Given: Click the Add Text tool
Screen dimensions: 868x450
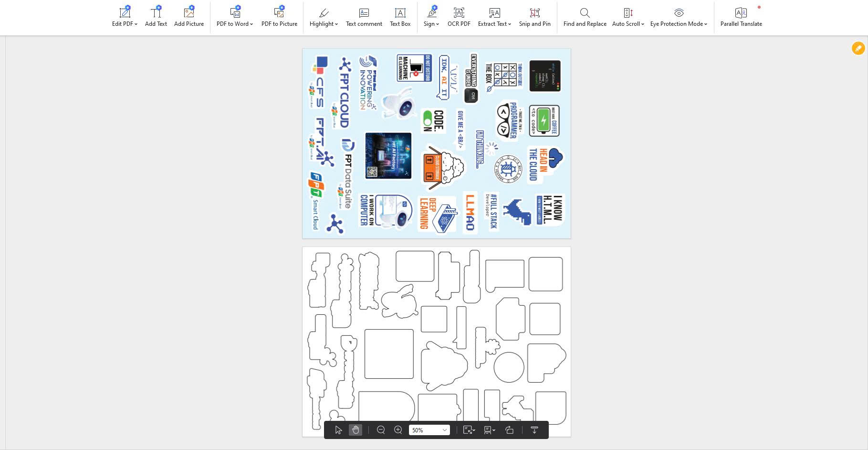Looking at the screenshot, I should [x=156, y=17].
